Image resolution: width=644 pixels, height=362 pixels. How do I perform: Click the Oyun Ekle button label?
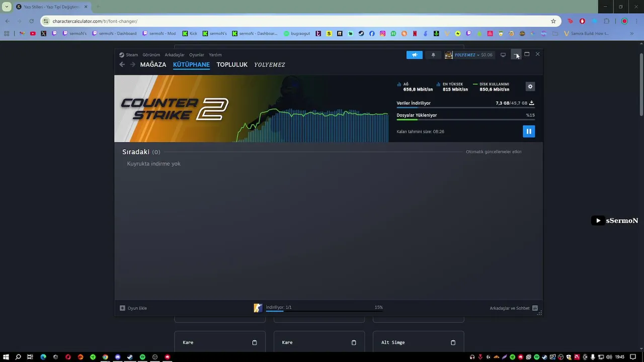137,308
